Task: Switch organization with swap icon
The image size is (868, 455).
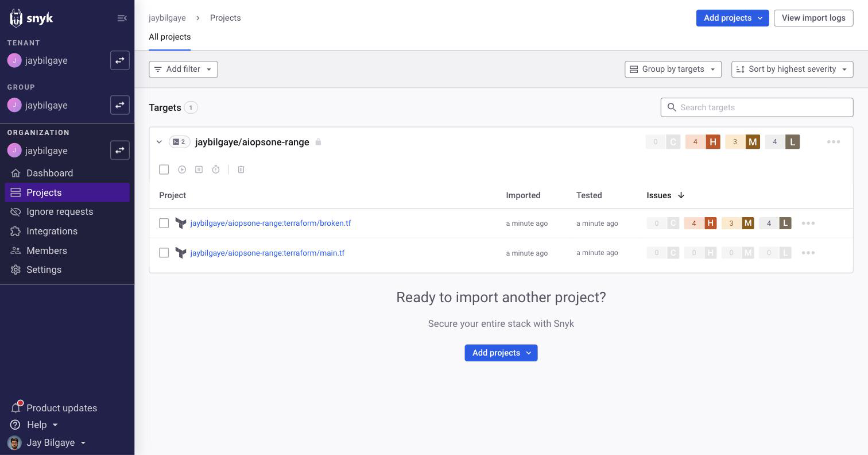Action: pyautogui.click(x=120, y=151)
